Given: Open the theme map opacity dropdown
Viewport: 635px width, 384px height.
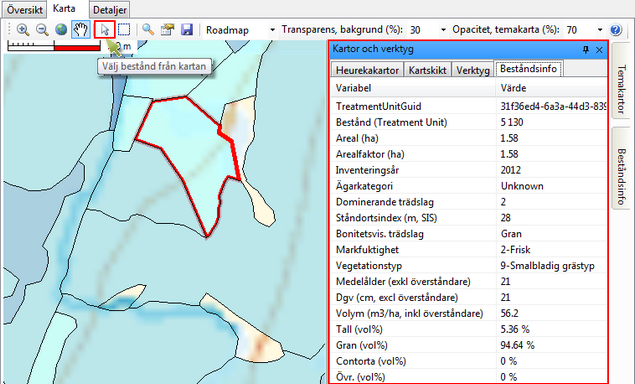Looking at the screenshot, I should point(600,30).
